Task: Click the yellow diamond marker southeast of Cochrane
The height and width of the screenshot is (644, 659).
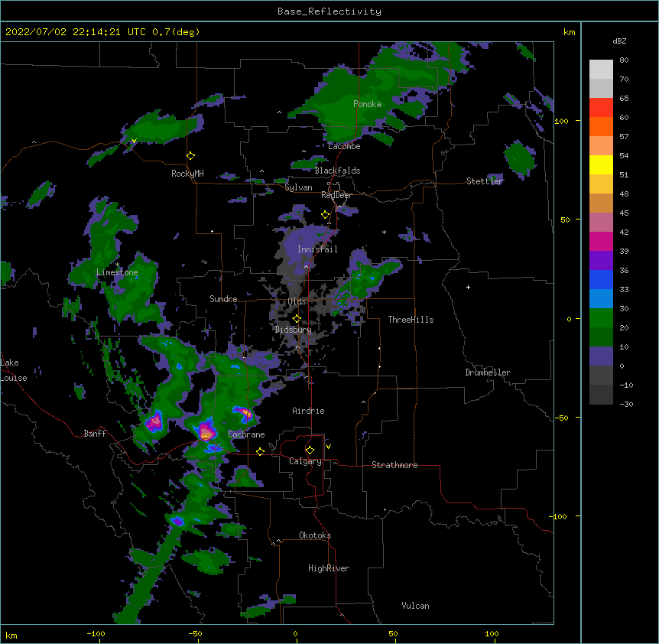Action: (260, 452)
